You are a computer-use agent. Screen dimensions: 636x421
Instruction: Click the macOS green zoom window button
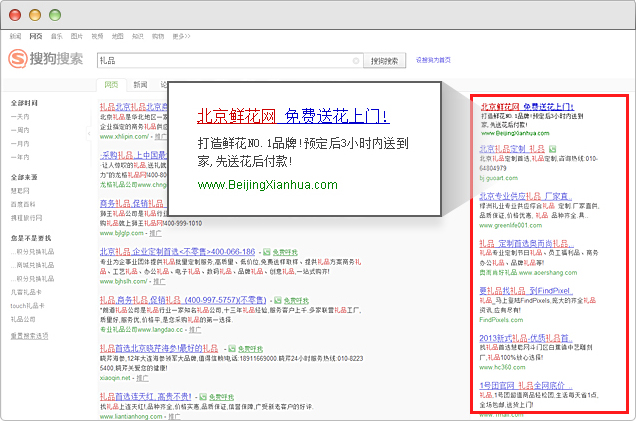[x=53, y=15]
